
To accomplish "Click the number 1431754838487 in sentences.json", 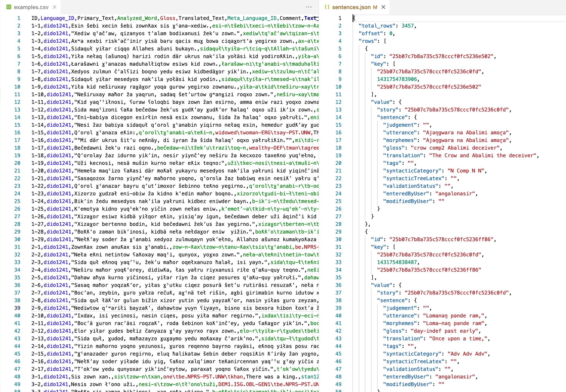I will click(397, 262).
